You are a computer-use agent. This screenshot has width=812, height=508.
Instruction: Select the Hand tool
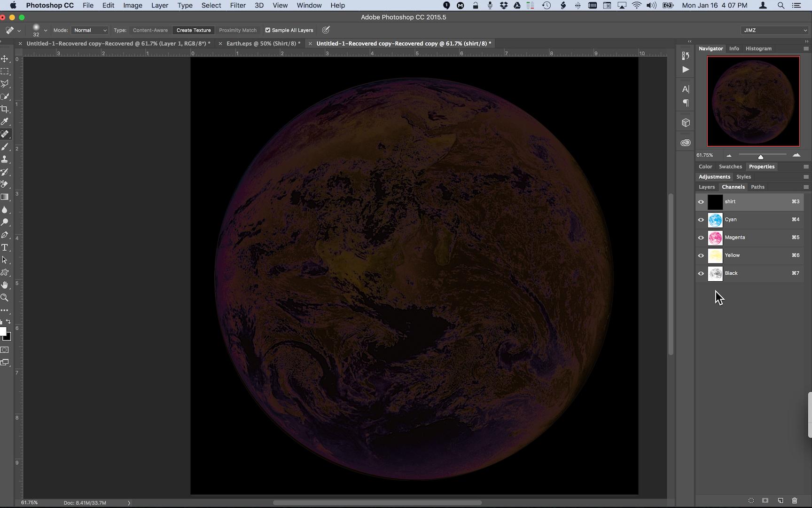(5, 285)
